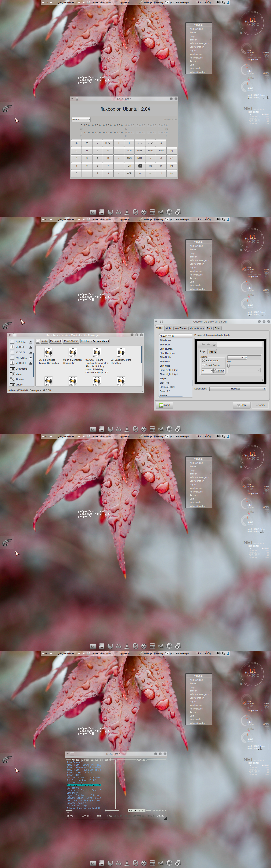Switch to the Color tab
The width and height of the screenshot is (271, 868).
[169, 328]
